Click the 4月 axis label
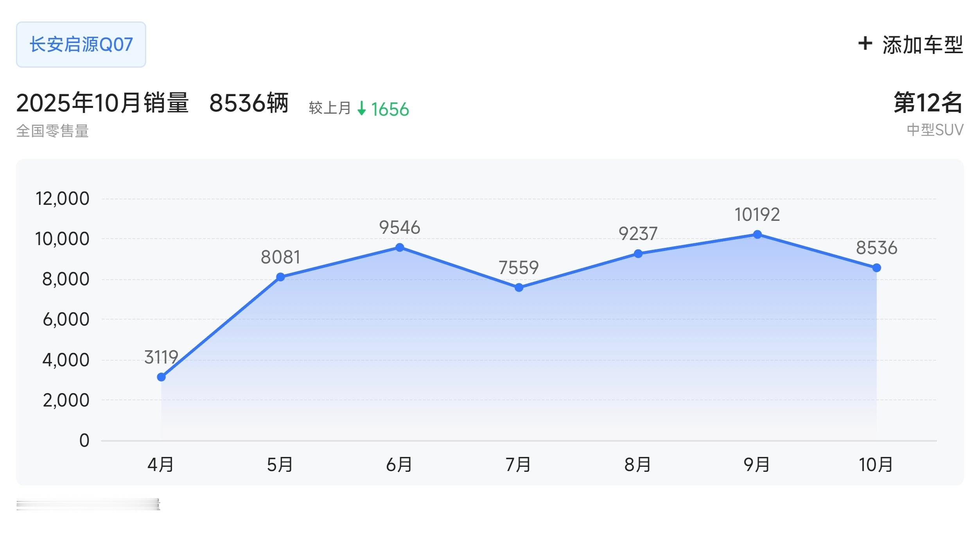This screenshot has height=541, width=980. [161, 464]
